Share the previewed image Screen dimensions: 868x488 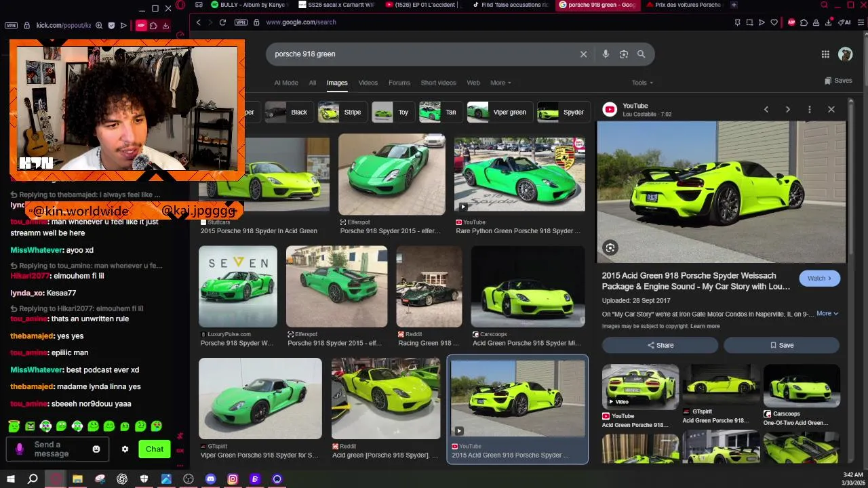(660, 345)
